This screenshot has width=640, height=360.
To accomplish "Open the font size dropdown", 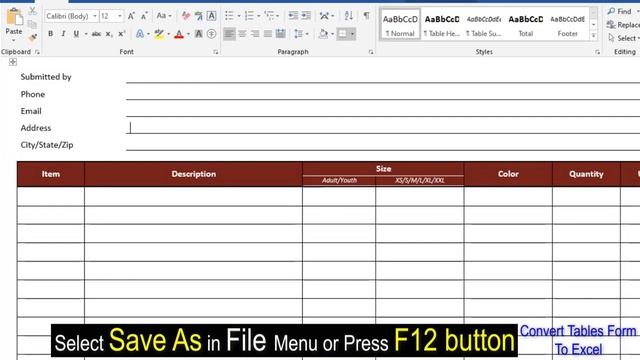I will (120, 16).
